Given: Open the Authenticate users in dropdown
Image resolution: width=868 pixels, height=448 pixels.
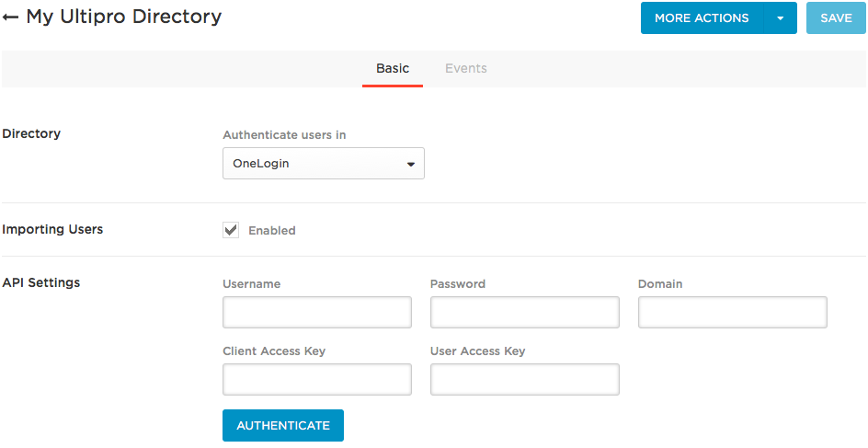Looking at the screenshot, I should coord(324,164).
